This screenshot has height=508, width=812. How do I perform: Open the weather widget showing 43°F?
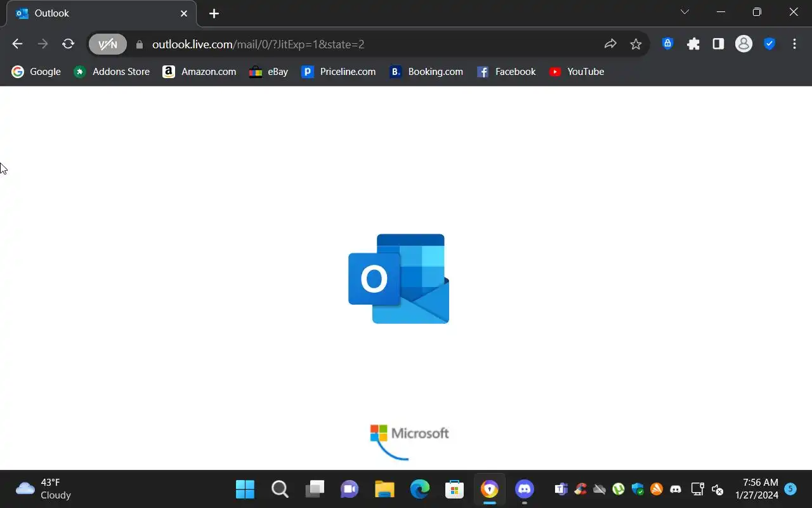tap(43, 489)
